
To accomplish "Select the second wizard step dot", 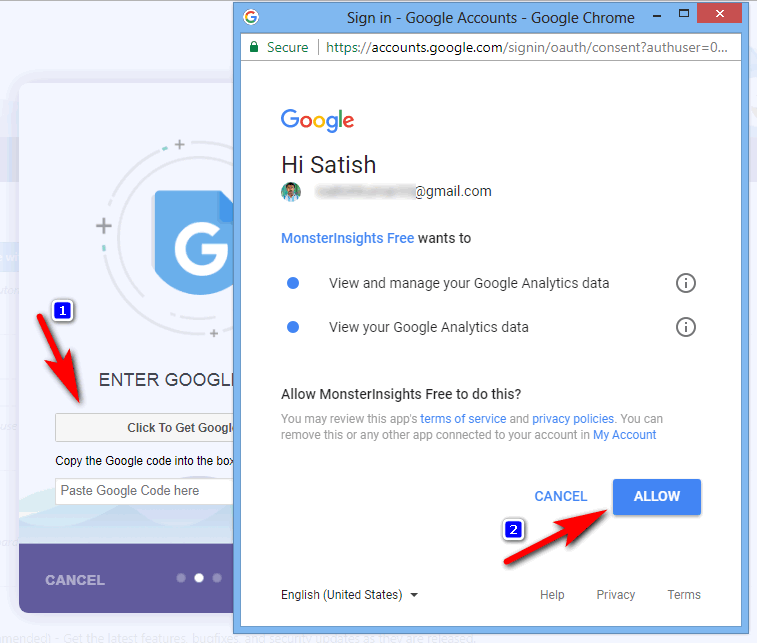I will click(x=199, y=578).
